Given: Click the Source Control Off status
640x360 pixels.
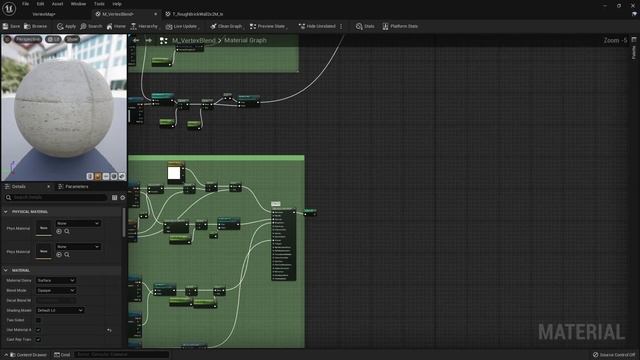Looking at the screenshot, I should 615,355.
